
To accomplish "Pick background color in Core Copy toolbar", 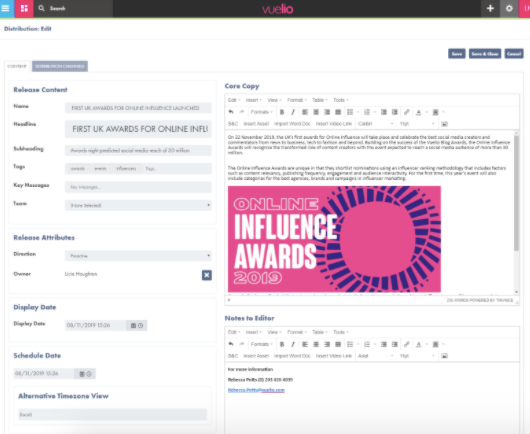I will point(435,112).
